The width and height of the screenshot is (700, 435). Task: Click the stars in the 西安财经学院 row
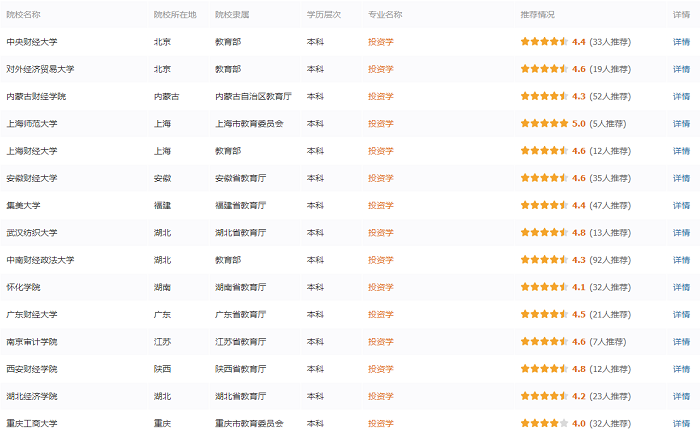pyautogui.click(x=544, y=369)
